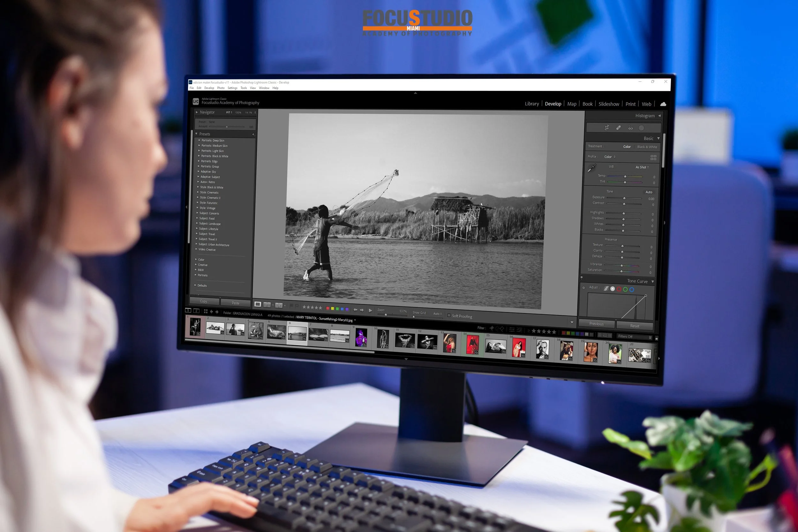Click the Y|Y reference view icon
This screenshot has height=532, width=798.
pyautogui.click(x=279, y=305)
